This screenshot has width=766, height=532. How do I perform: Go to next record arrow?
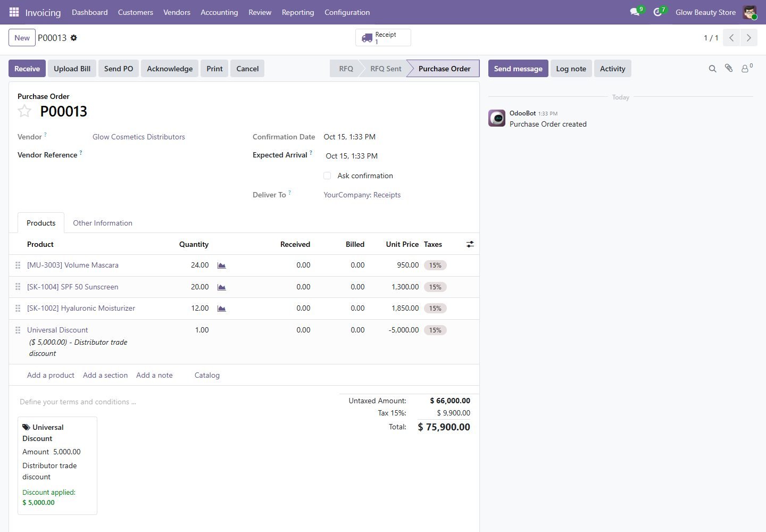(x=748, y=38)
